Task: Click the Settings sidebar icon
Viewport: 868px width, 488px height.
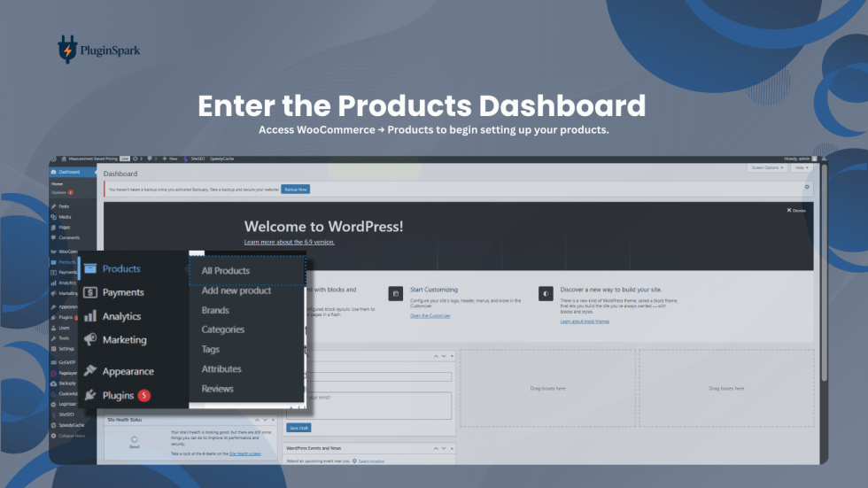Action: 54,349
